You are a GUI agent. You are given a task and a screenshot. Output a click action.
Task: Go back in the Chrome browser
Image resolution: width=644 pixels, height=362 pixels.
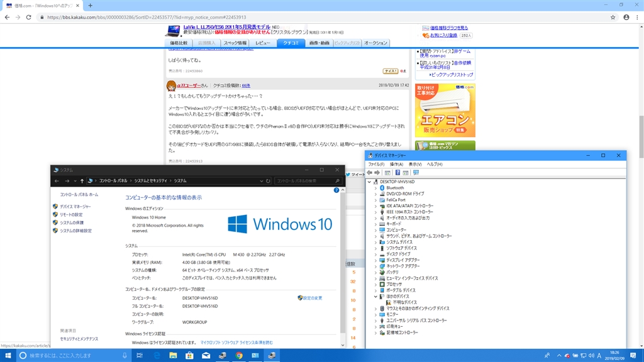7,17
